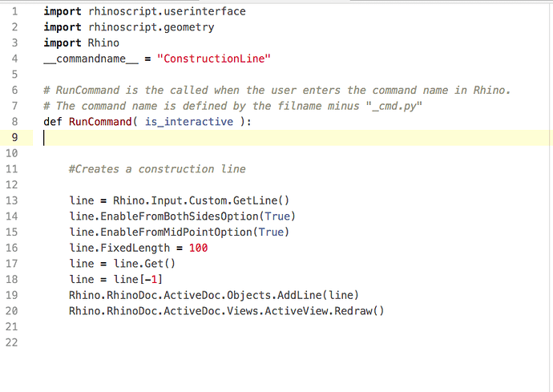The height and width of the screenshot is (392, 553).
Task: Click 'line.EnableFromMidPointOption(True)' statement
Action: 180,232
